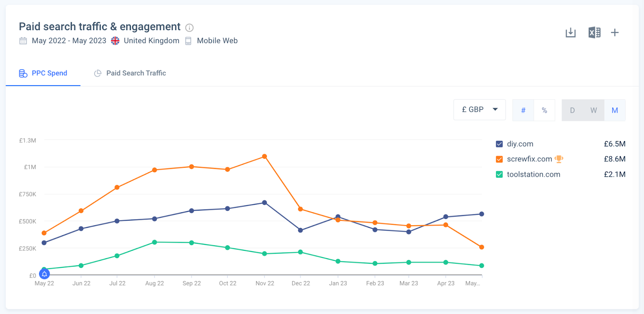Choose the W weekly granularity button

pyautogui.click(x=593, y=110)
